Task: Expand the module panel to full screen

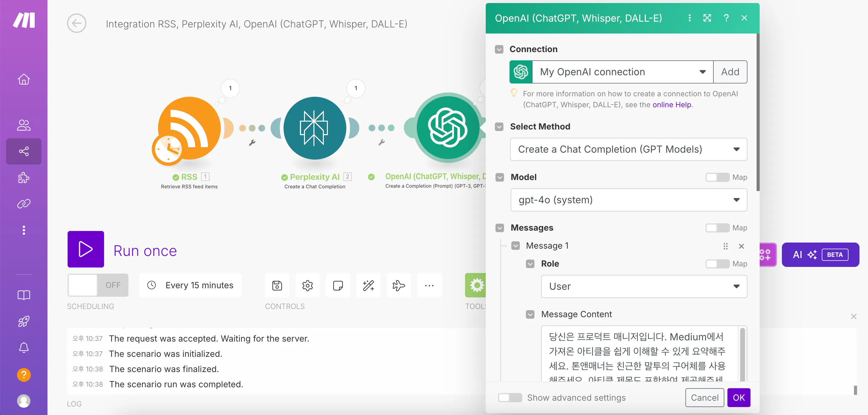Action: click(707, 18)
